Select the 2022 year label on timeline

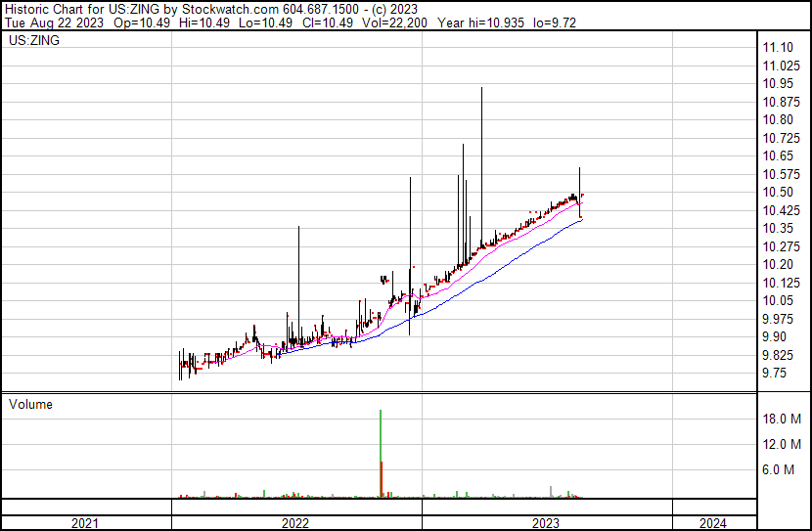295,523
